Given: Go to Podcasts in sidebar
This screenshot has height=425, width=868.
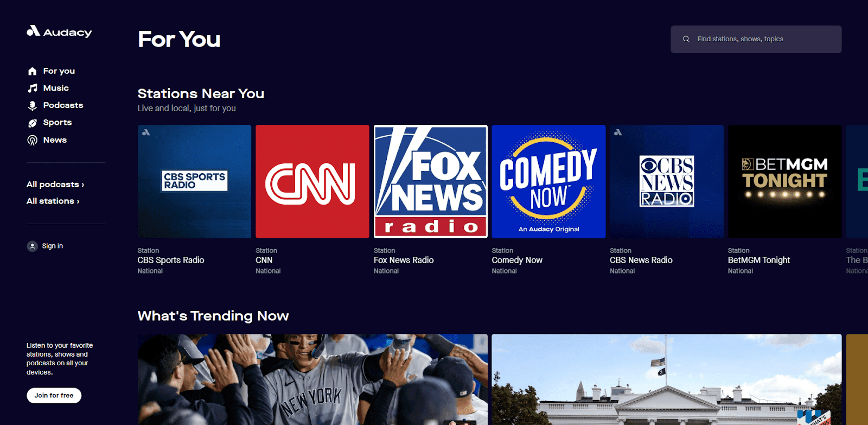Looking at the screenshot, I should 63,105.
